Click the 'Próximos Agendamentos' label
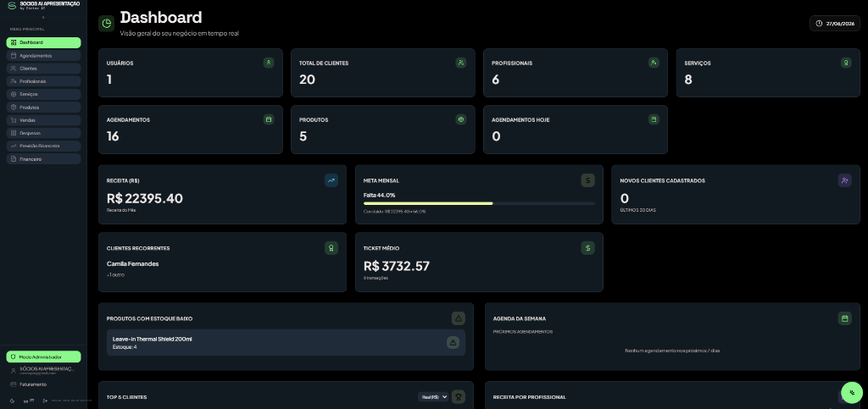 pyautogui.click(x=522, y=332)
